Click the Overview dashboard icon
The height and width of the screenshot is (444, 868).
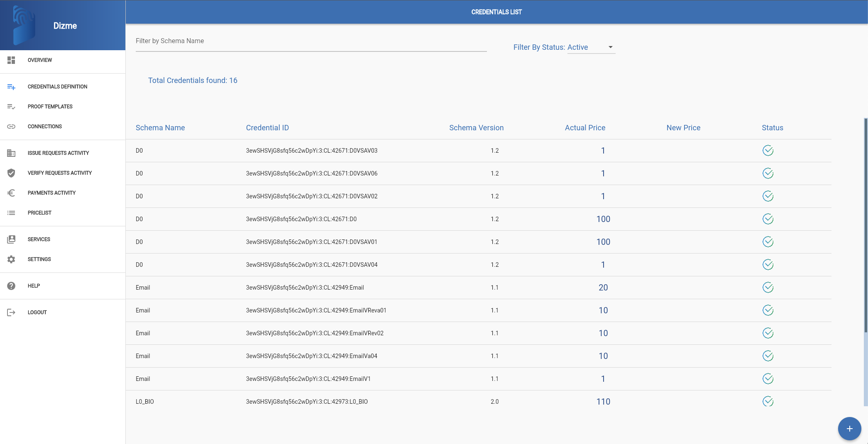pos(11,60)
